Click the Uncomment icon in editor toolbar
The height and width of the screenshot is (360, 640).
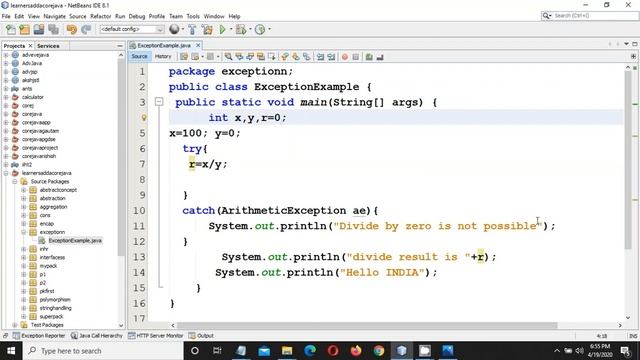point(380,57)
